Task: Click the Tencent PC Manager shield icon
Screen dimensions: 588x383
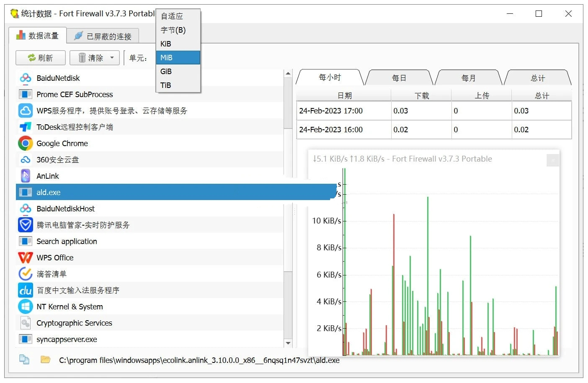Action: 26,225
